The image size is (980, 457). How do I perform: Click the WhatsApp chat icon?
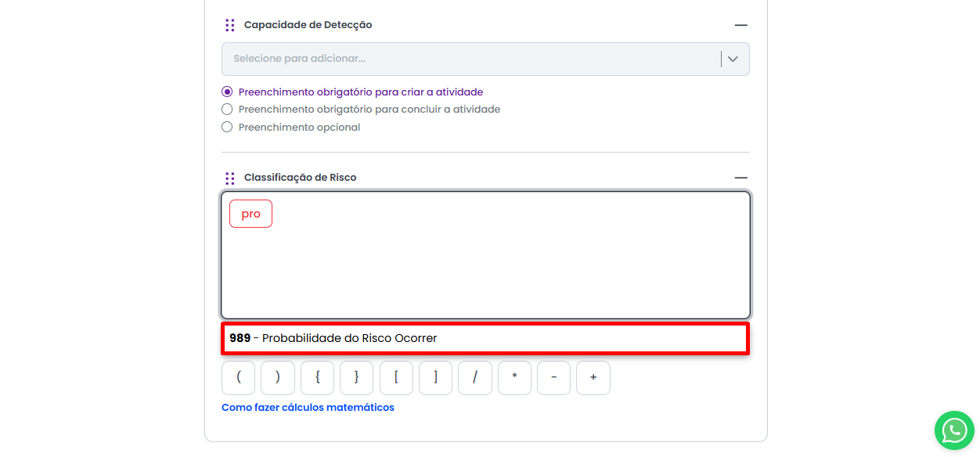click(x=954, y=430)
